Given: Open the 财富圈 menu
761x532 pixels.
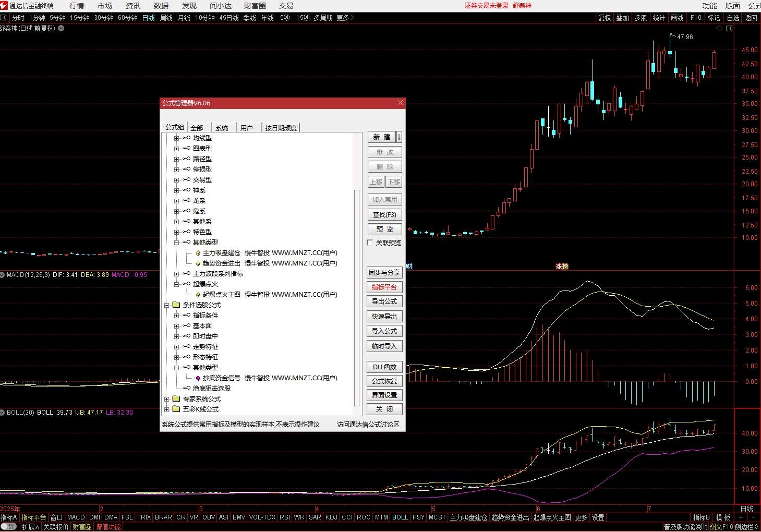Looking at the screenshot, I should (255, 6).
